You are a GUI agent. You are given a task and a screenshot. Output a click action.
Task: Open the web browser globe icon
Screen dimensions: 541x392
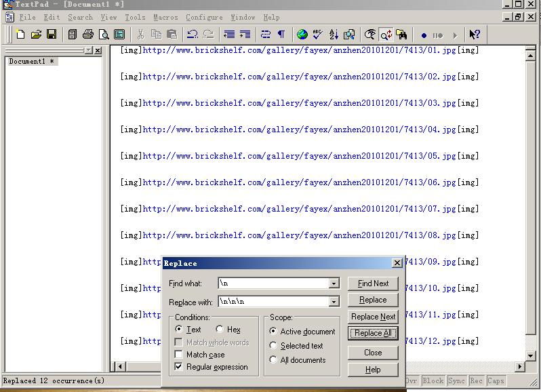pos(302,35)
